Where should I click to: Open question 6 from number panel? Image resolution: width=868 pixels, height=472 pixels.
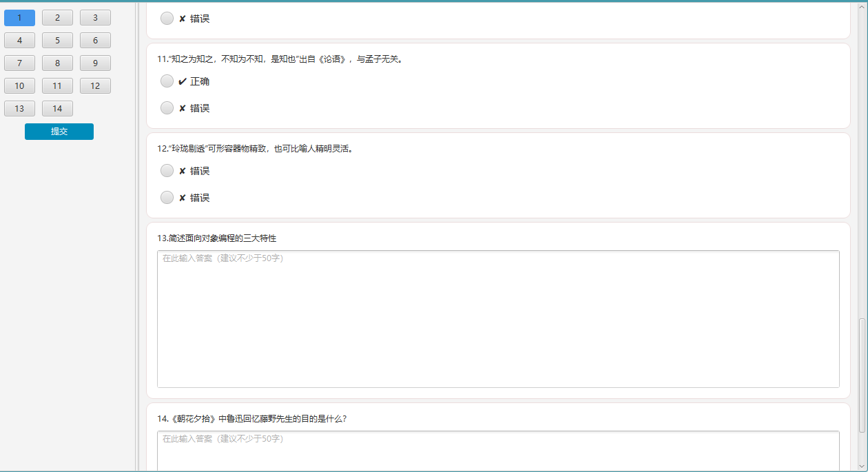95,41
